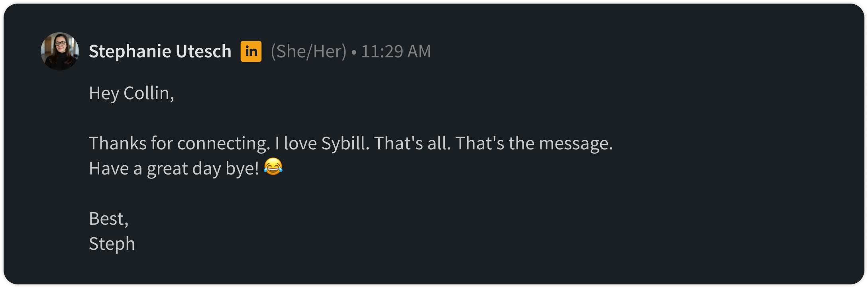Select the word "Sybill" in the message
The width and height of the screenshot is (868, 288).
[x=344, y=143]
